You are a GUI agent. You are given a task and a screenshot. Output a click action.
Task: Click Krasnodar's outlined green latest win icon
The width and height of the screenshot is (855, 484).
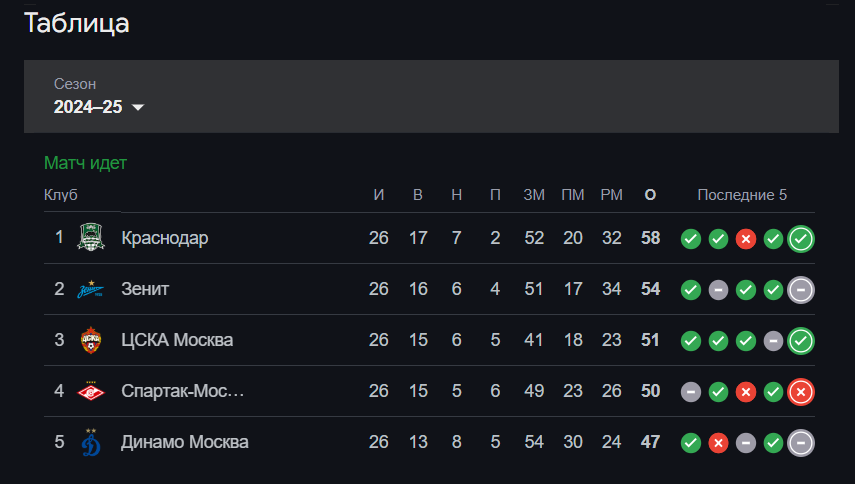(x=800, y=239)
